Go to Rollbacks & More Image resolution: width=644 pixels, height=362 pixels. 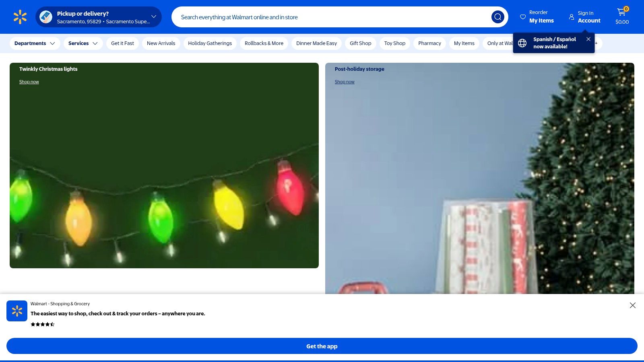point(264,43)
